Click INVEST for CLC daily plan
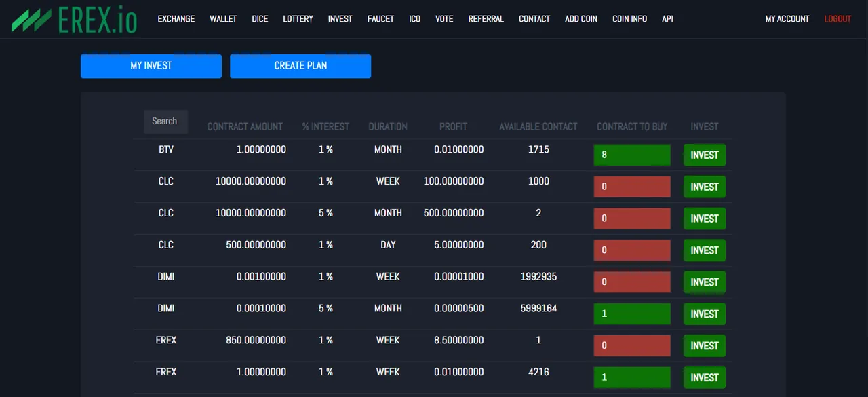Viewport: 868px width, 397px height. click(x=705, y=250)
